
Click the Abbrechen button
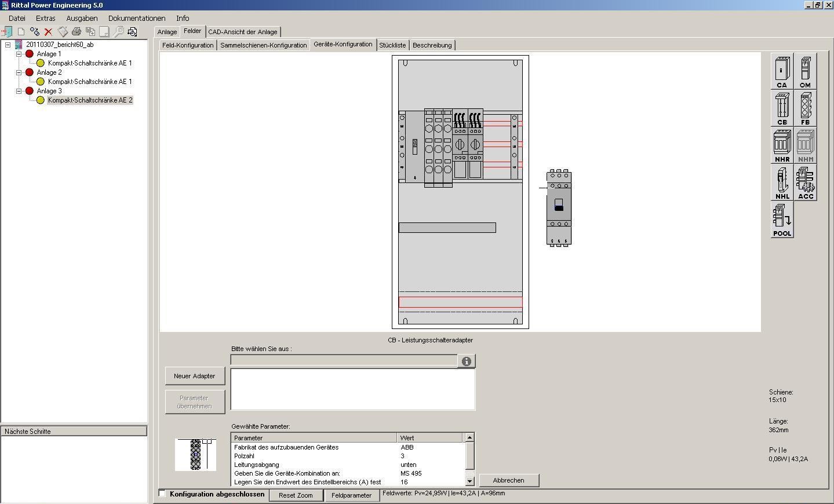(508, 480)
